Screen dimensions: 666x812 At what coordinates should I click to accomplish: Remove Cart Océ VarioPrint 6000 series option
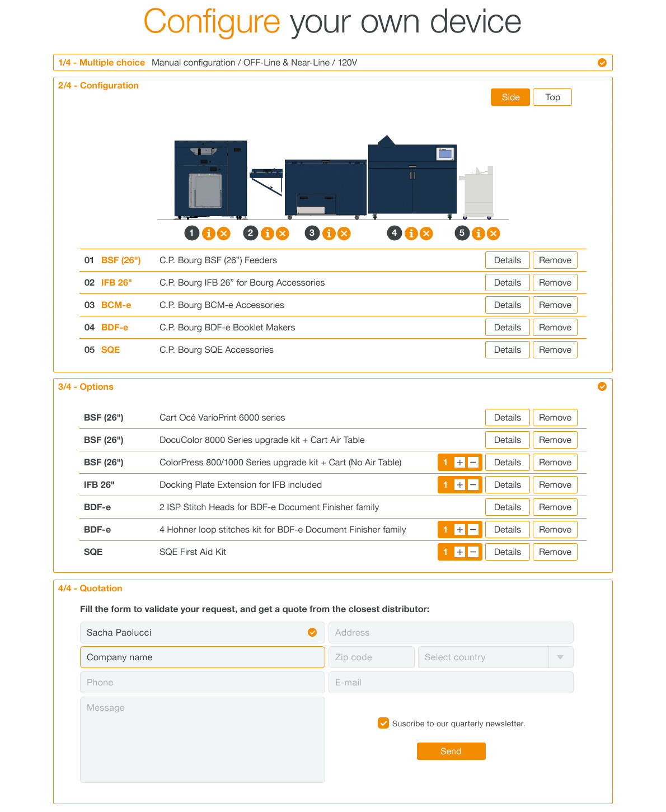click(x=555, y=418)
